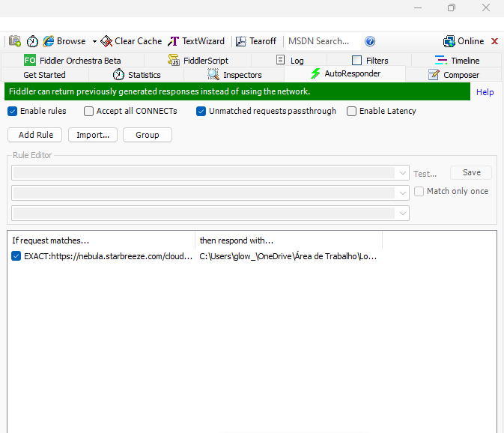
Task: Click the blue help question mark icon
Action: point(370,41)
